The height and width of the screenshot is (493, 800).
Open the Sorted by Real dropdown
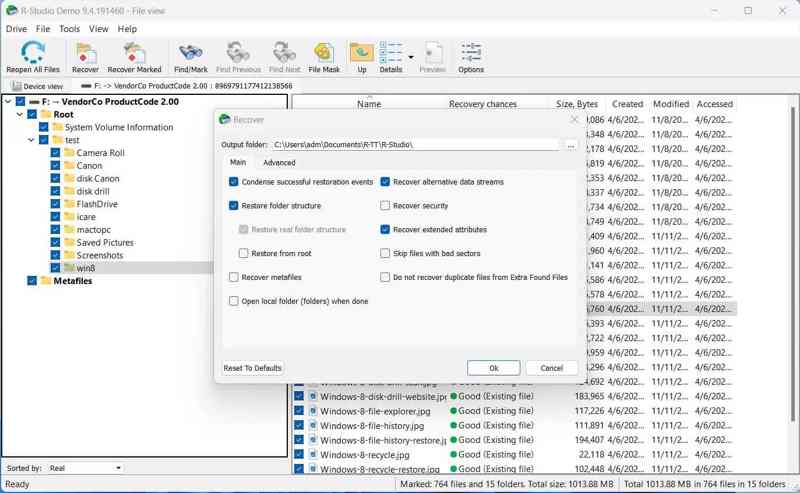tap(85, 468)
